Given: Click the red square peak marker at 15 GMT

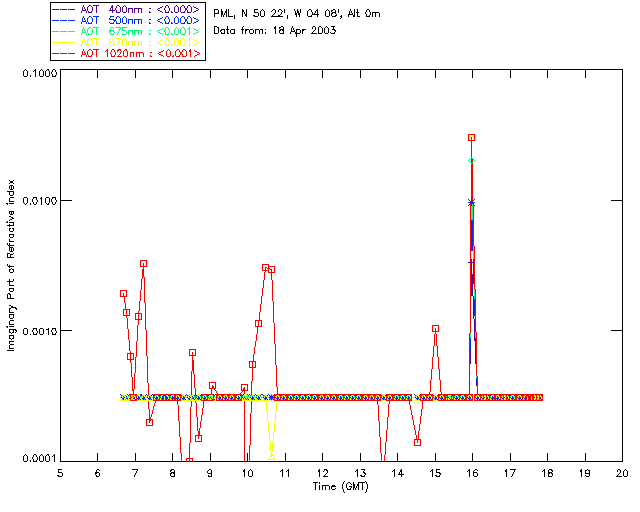Looking at the screenshot, I should (x=436, y=329).
